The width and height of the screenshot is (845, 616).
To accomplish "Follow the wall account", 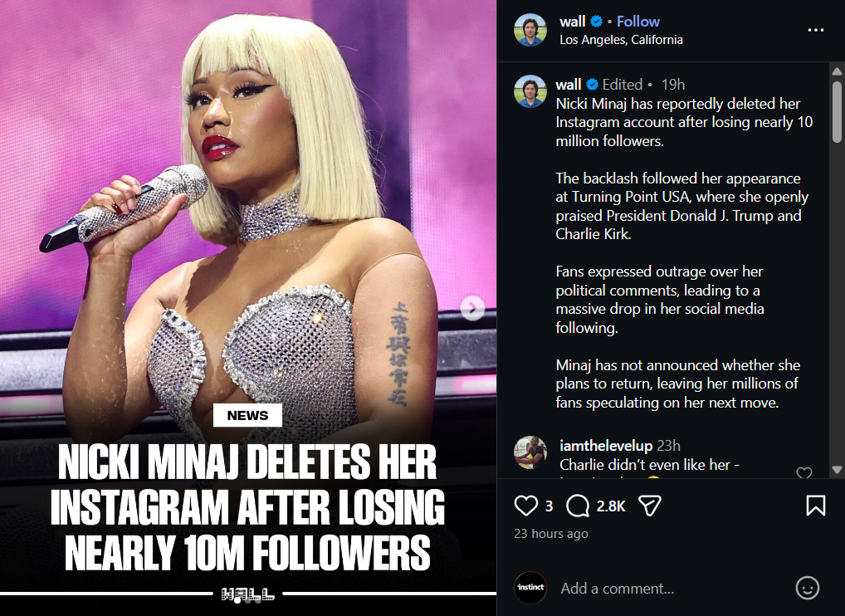I will click(x=637, y=22).
